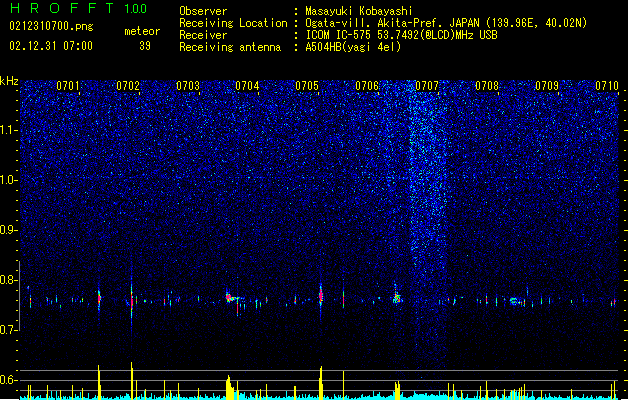Click the A504HB(yagi 4el) antenna text
The image size is (629, 400).
click(353, 47)
